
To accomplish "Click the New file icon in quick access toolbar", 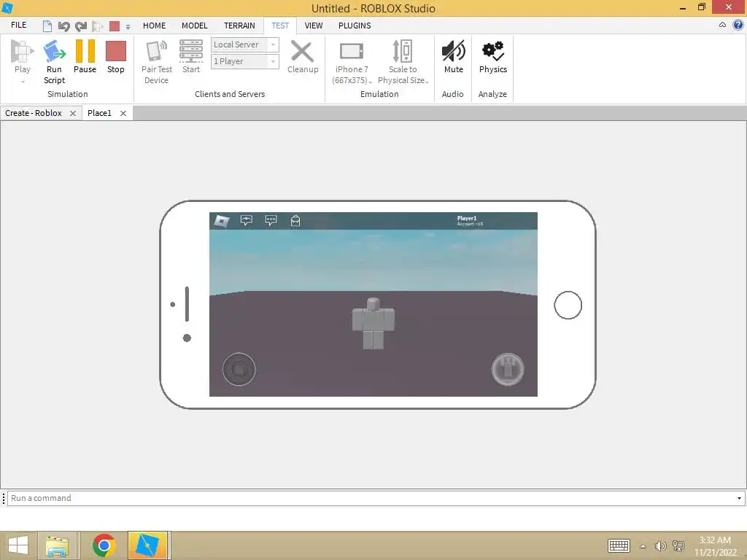I will 47,26.
